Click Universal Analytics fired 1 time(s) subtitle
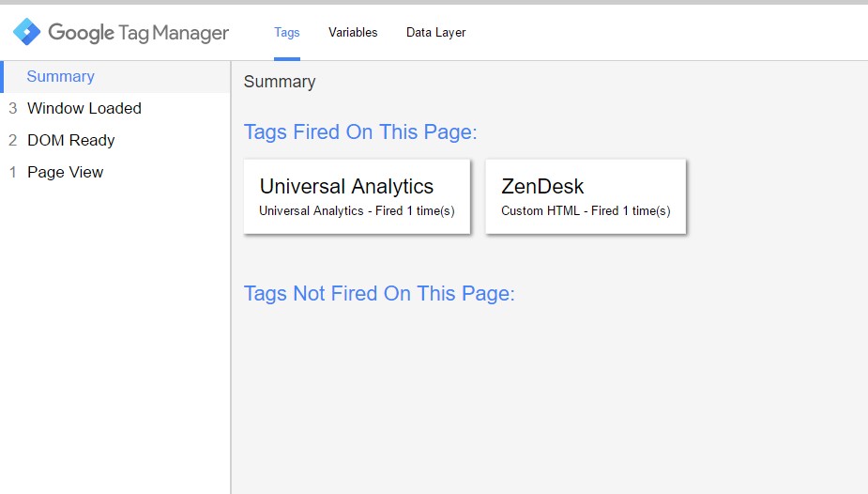Viewport: 868px width, 494px height. [x=357, y=211]
